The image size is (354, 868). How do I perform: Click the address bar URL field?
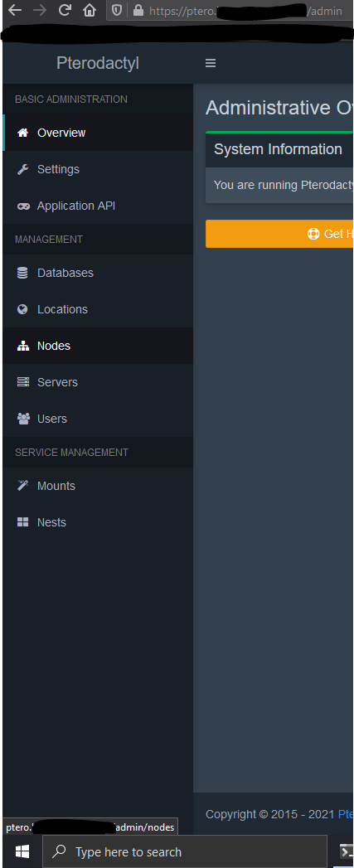230,10
